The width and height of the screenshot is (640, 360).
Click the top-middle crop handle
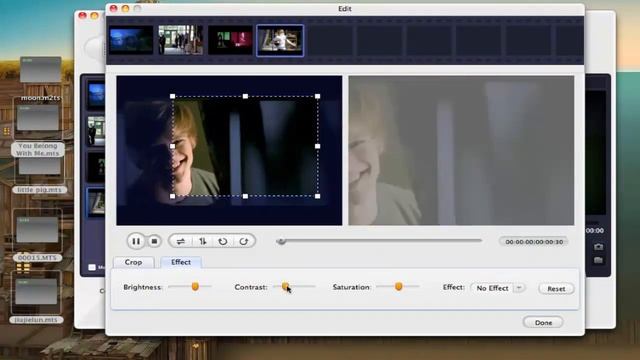pyautogui.click(x=245, y=96)
